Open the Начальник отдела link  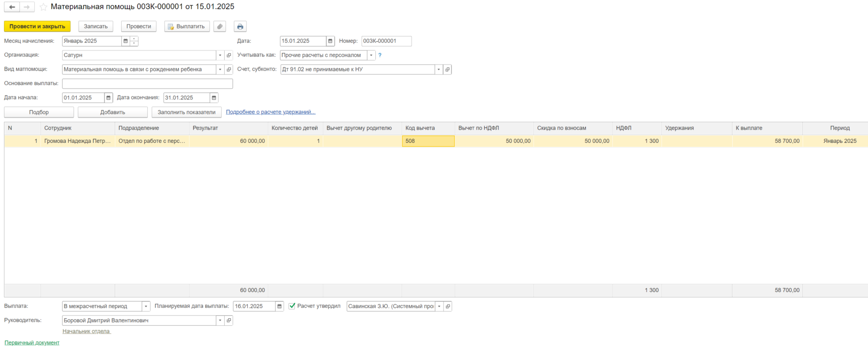[86, 331]
